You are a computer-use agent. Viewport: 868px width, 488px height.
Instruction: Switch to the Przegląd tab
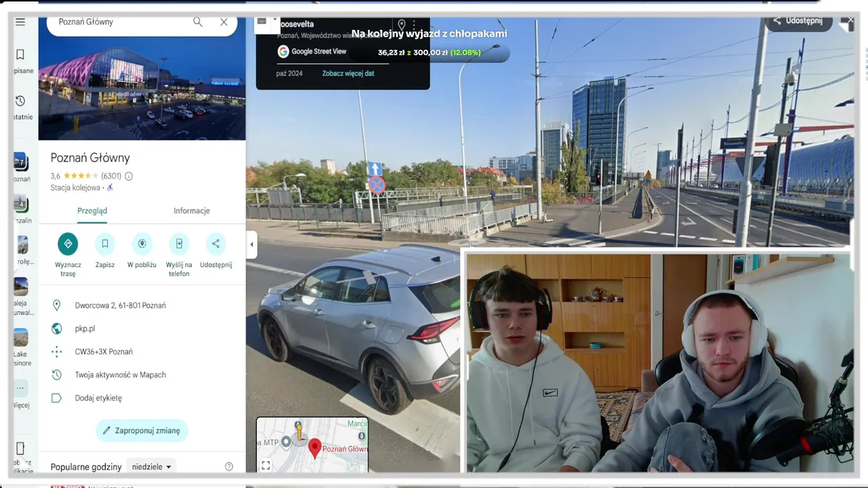point(92,211)
